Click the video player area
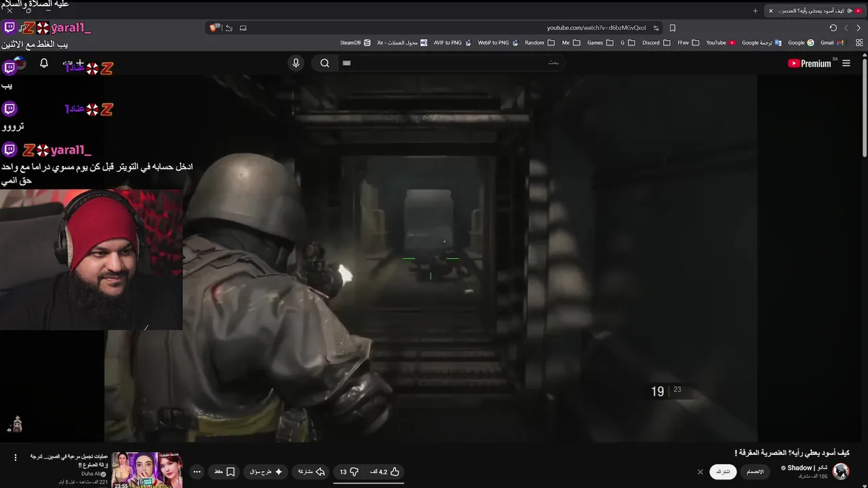Viewport: 868px width, 488px height. (x=431, y=258)
